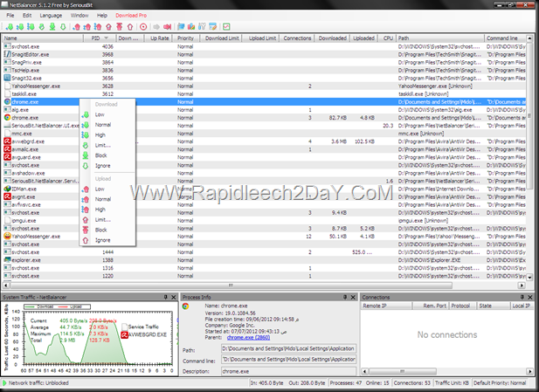The image size is (539, 392).
Task: Select the IDMan.exe process row
Action: (x=264, y=189)
